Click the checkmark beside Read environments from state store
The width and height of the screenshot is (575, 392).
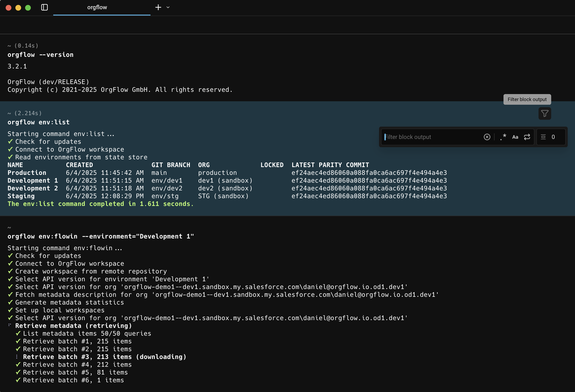tap(10, 157)
